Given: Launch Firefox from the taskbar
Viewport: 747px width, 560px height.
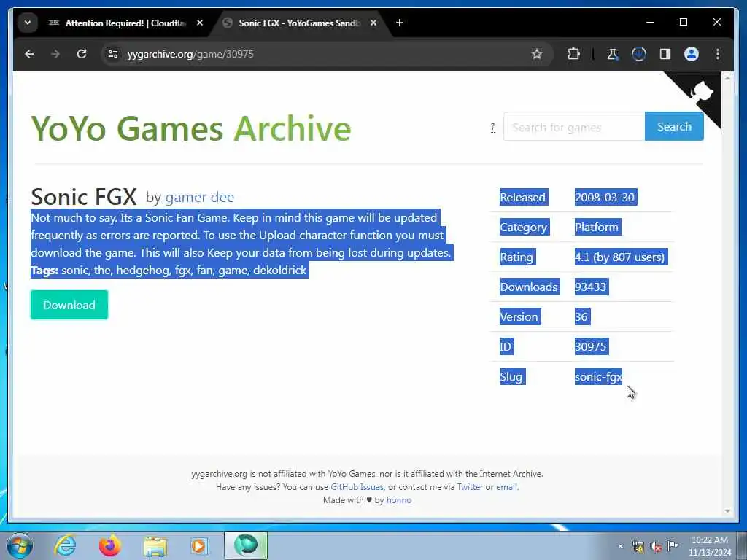Looking at the screenshot, I should pos(110,545).
